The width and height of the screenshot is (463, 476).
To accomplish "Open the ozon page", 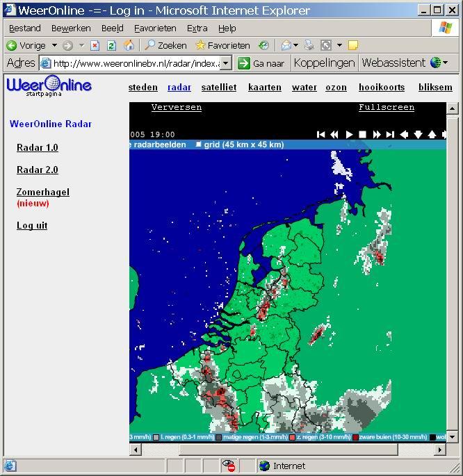I will (336, 88).
